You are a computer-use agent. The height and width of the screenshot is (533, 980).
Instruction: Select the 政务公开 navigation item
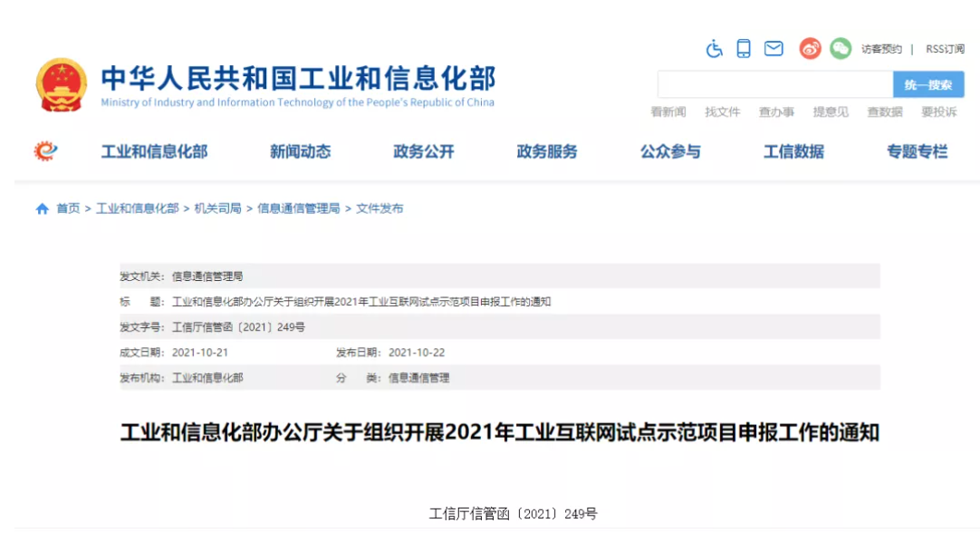click(x=423, y=151)
